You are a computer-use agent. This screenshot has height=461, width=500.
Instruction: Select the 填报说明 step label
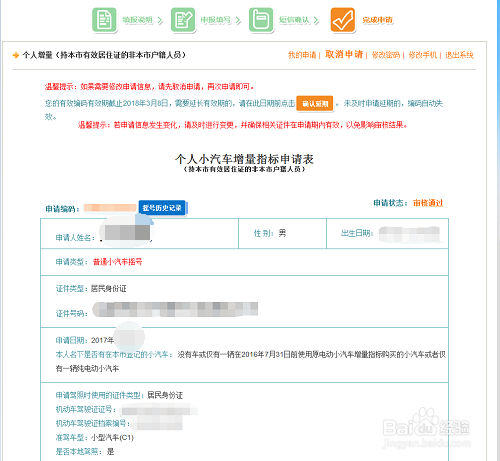tap(137, 20)
